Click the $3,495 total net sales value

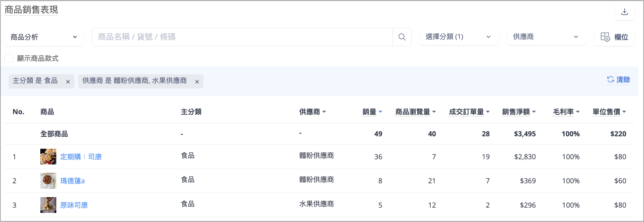click(x=525, y=134)
